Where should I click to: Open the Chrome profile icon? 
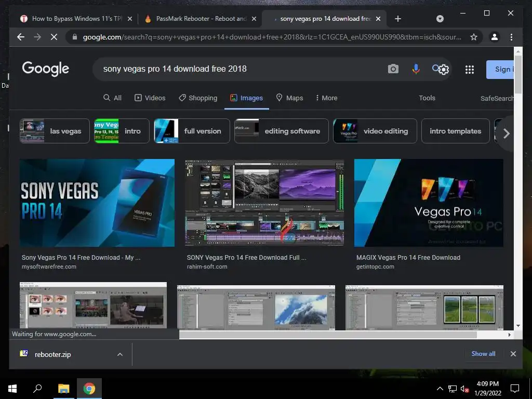coord(495,37)
